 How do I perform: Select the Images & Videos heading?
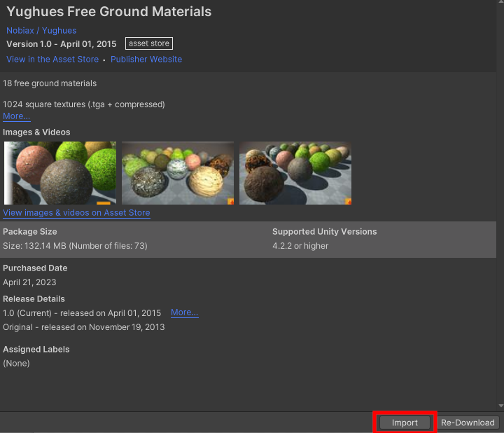point(36,132)
